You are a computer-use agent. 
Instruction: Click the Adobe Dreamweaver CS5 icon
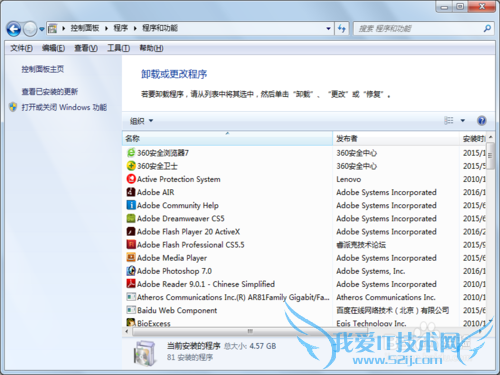pyautogui.click(x=131, y=218)
